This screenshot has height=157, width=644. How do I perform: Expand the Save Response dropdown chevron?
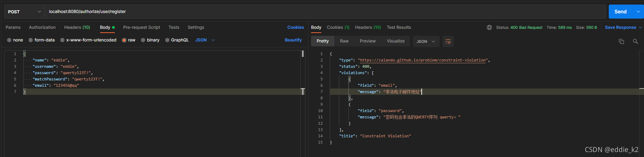(x=640, y=27)
